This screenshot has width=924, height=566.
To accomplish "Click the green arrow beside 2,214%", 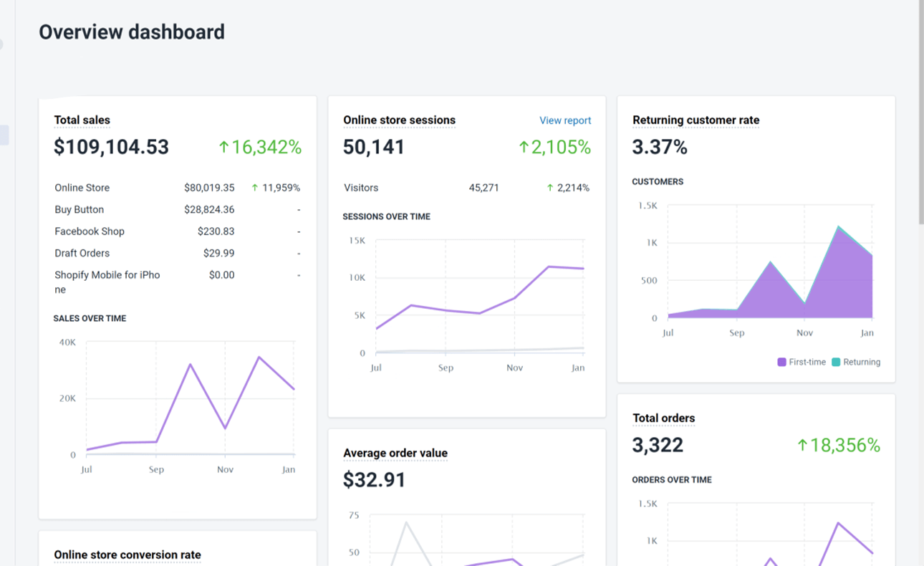I will pyautogui.click(x=550, y=188).
